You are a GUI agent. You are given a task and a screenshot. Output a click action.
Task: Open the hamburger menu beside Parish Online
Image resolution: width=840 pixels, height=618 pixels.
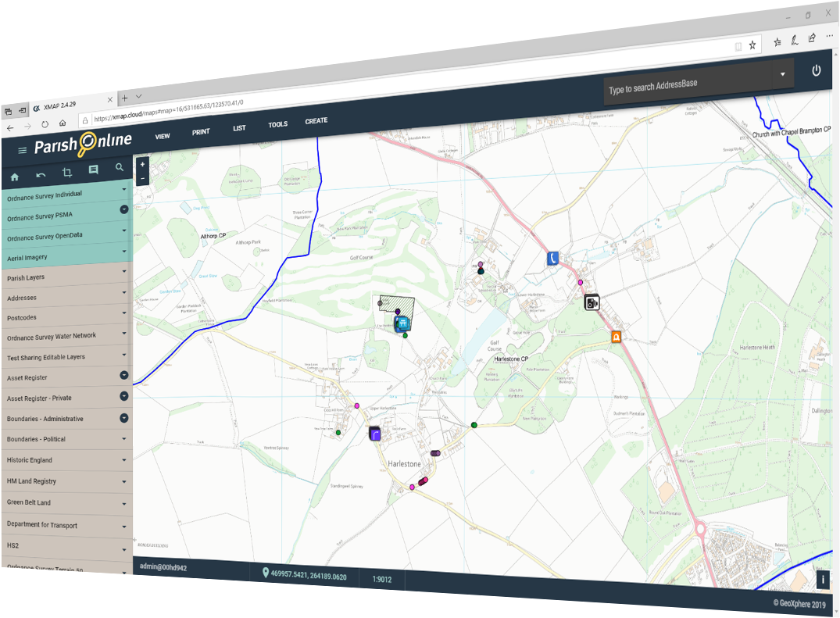(x=23, y=150)
